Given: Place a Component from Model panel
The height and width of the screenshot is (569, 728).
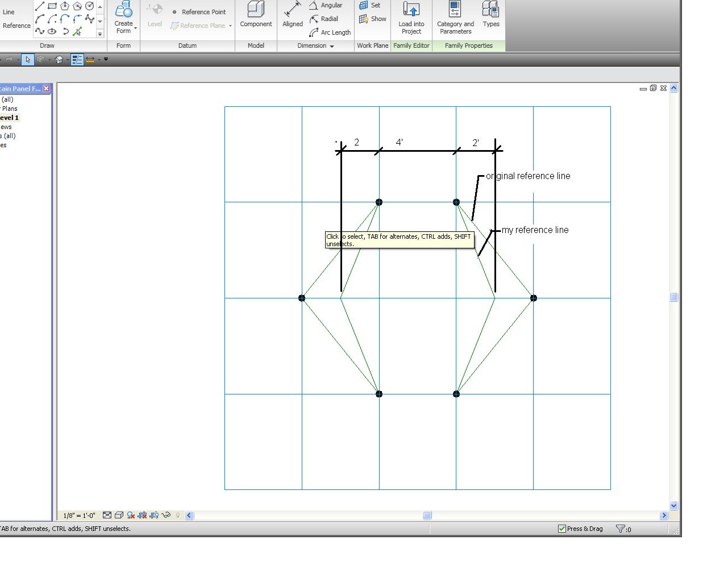Looking at the screenshot, I should coord(256,15).
